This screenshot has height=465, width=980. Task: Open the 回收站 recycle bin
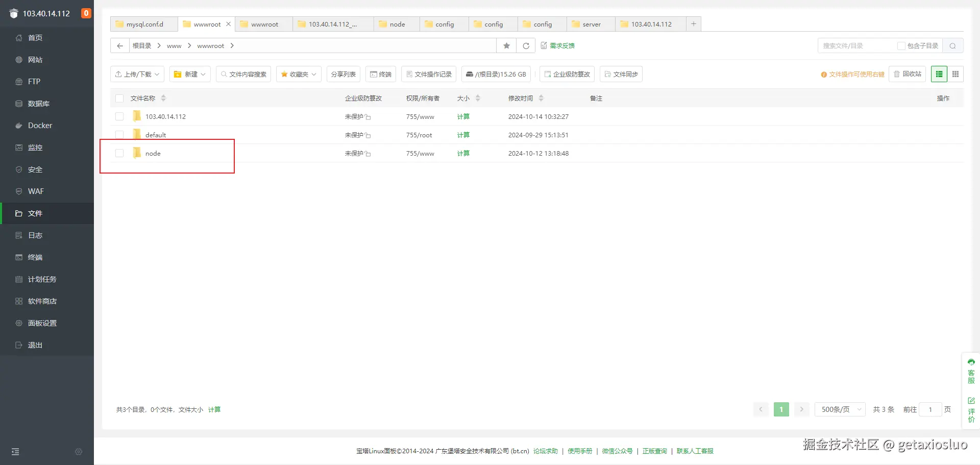click(x=908, y=74)
